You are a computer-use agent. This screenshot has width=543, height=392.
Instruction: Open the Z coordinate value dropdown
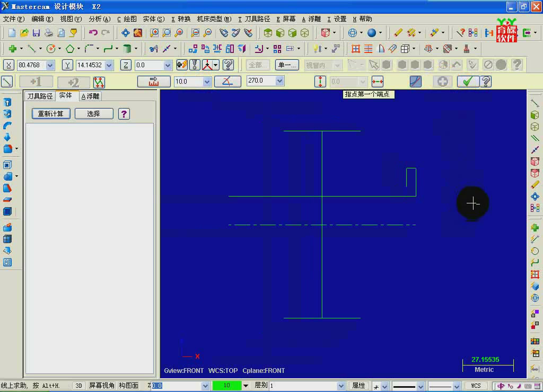[168, 65]
